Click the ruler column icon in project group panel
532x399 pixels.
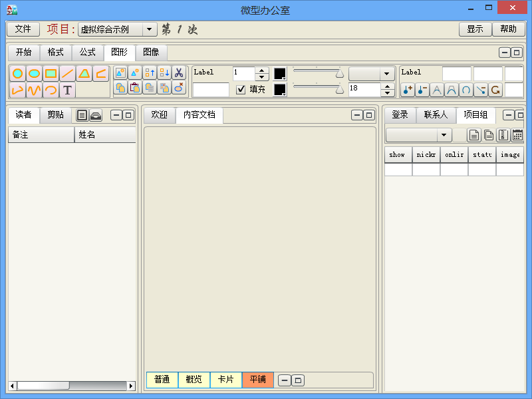[503, 135]
